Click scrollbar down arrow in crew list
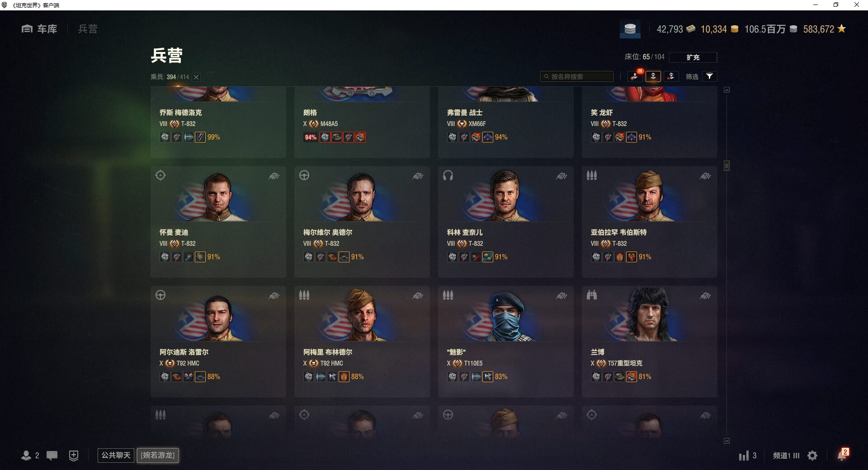This screenshot has height=470, width=868. click(x=726, y=441)
